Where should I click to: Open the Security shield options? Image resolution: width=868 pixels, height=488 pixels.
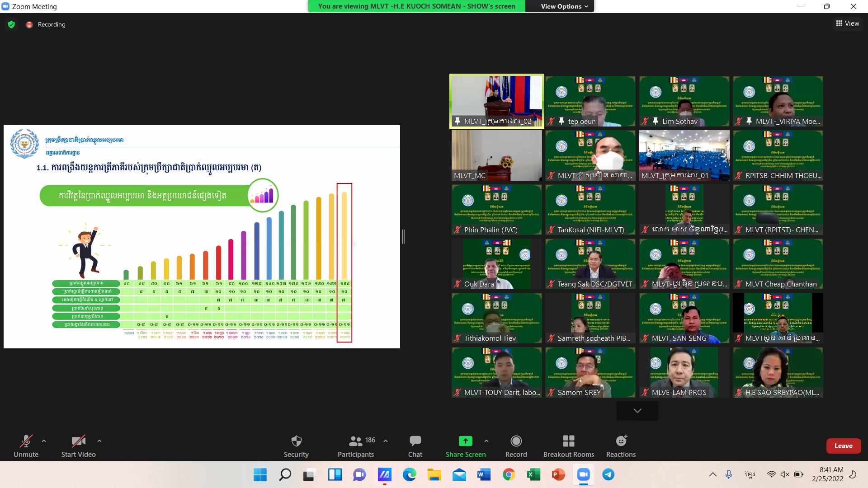click(296, 446)
